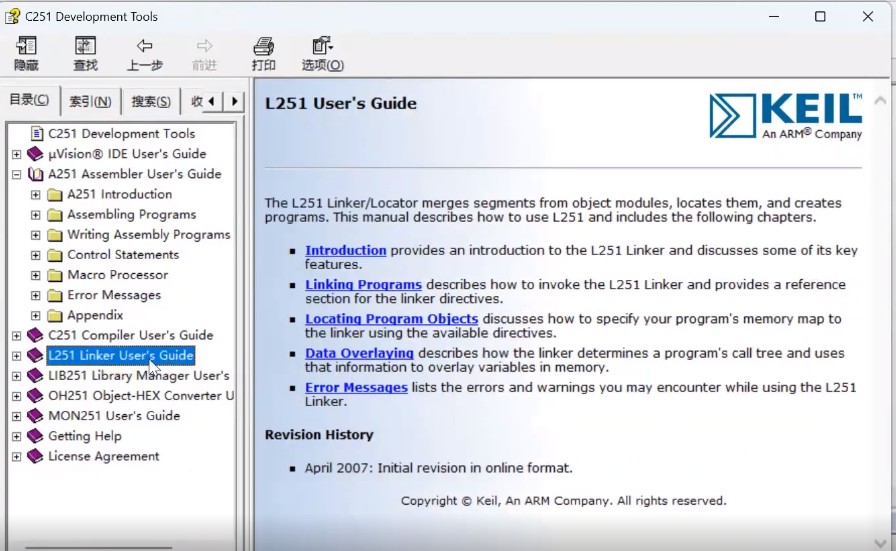This screenshot has width=896, height=551.
Task: Expand the OH251 Object-HEX Converter node
Action: coord(17,396)
